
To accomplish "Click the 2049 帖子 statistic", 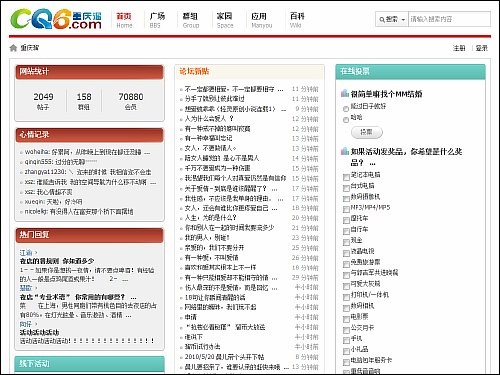I will 43,101.
